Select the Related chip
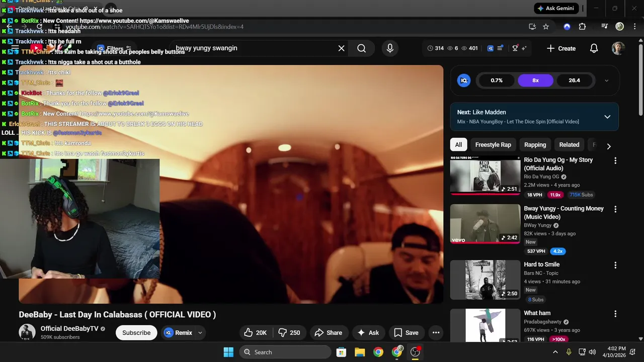The width and height of the screenshot is (644, 362). click(x=569, y=145)
